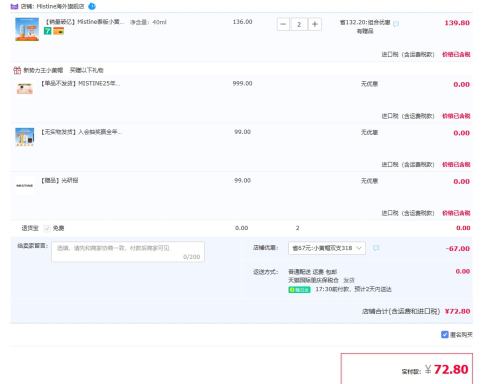This screenshot has width=500, height=384.
Task: Open the last gift item title priced 99.00
Action: (59, 180)
